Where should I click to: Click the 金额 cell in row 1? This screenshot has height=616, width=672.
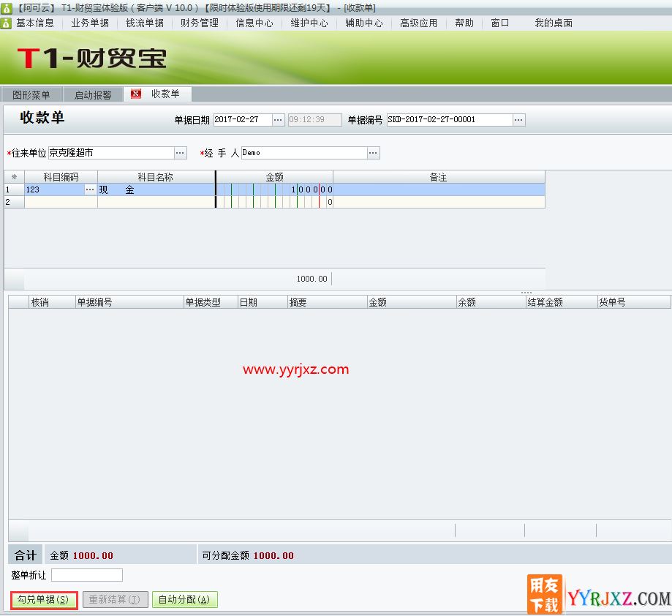pyautogui.click(x=275, y=189)
